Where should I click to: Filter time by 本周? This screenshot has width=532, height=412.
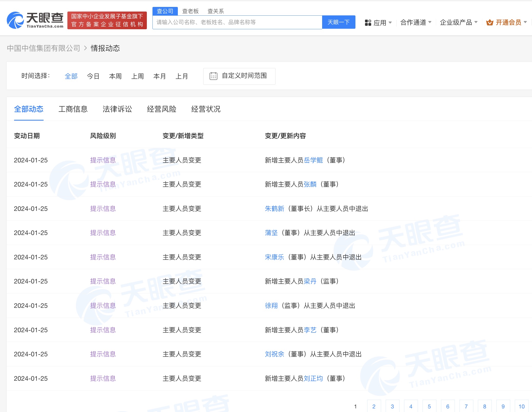click(115, 76)
